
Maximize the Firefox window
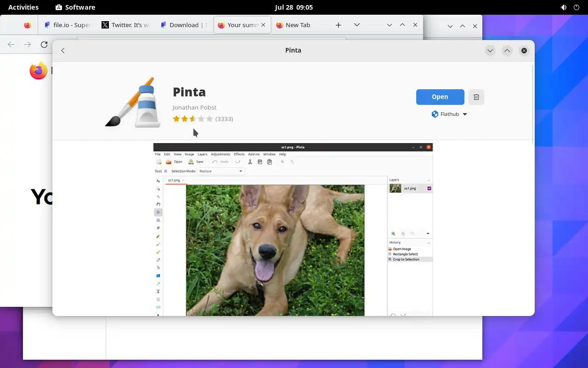[x=402, y=25]
